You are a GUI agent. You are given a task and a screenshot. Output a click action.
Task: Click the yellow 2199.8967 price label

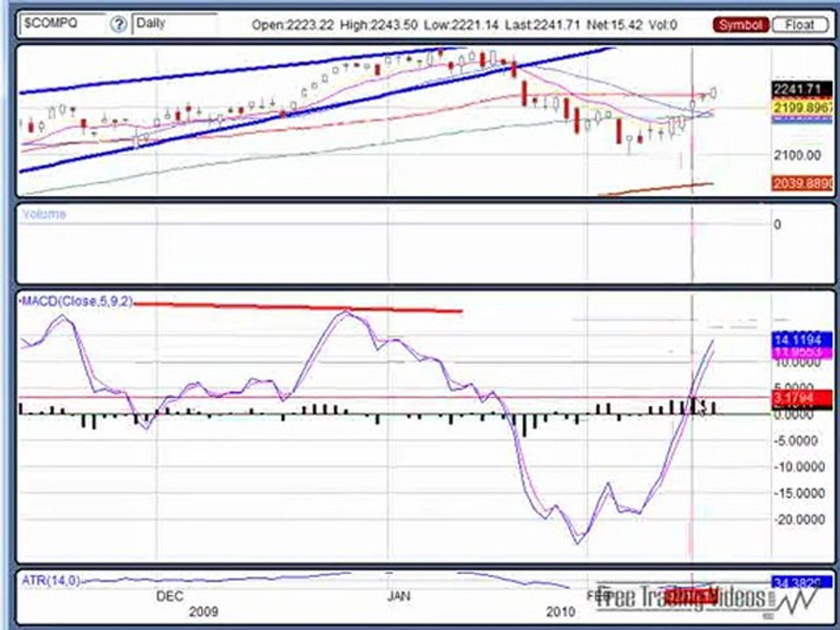802,107
